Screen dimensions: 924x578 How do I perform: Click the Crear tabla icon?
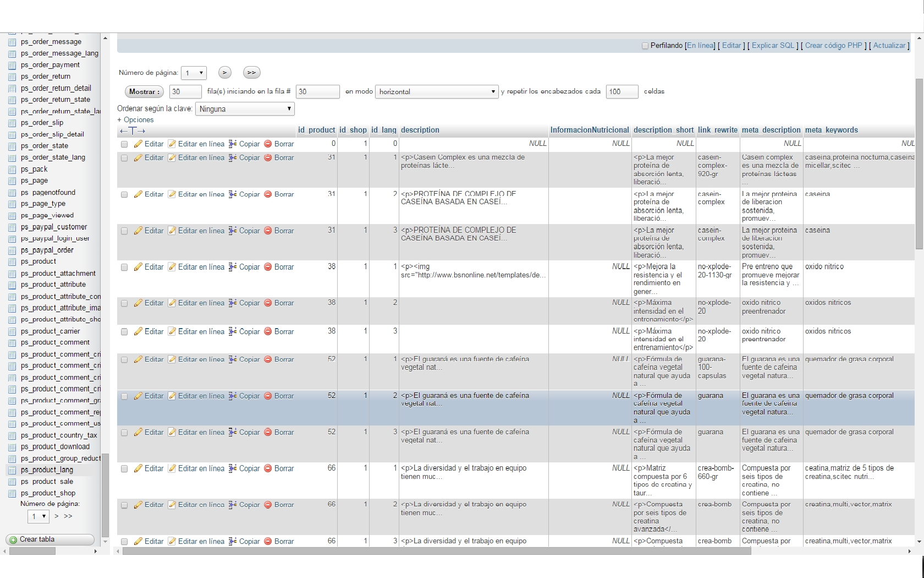tap(13, 540)
